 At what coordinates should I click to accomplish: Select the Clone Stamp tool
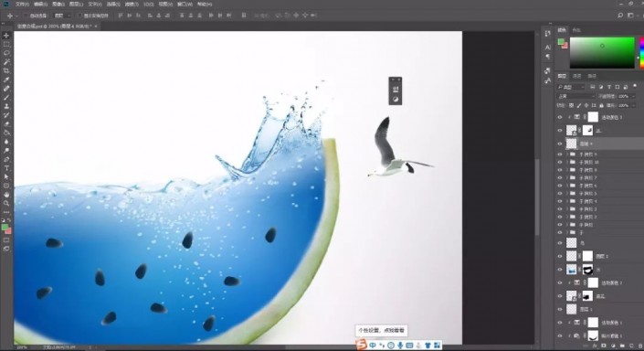6,106
